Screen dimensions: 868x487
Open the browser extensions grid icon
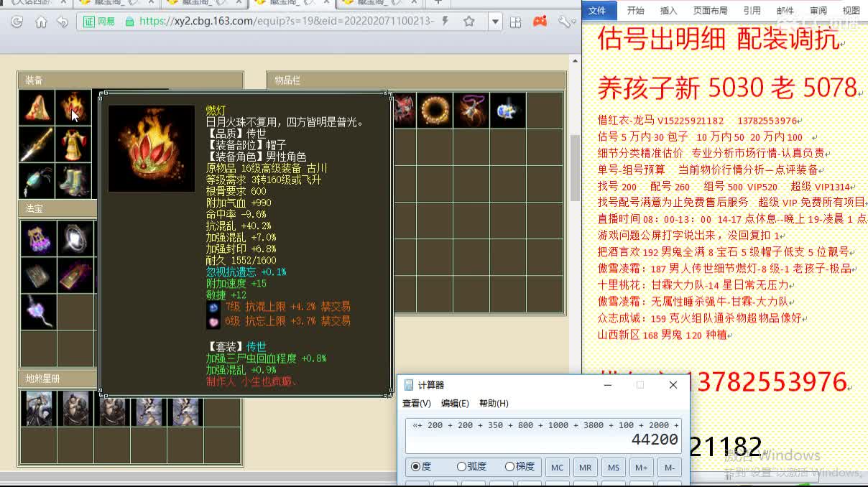(515, 22)
